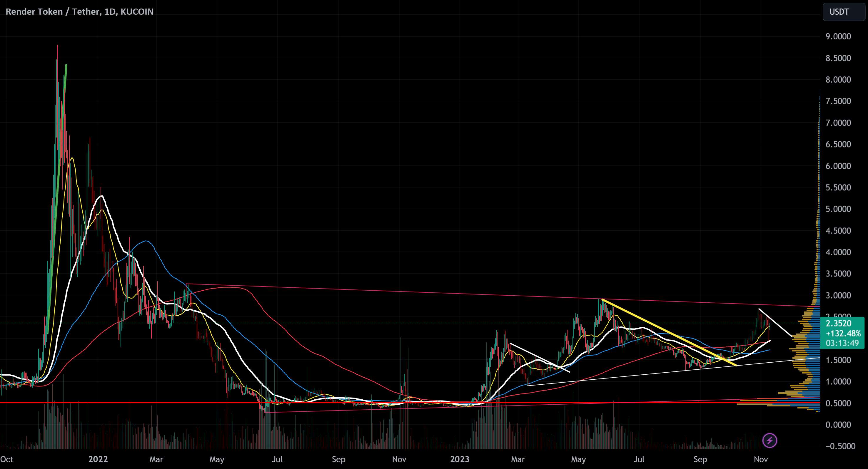Click the 1.0000 price axis label
This screenshot has height=469, width=868.
(x=838, y=381)
